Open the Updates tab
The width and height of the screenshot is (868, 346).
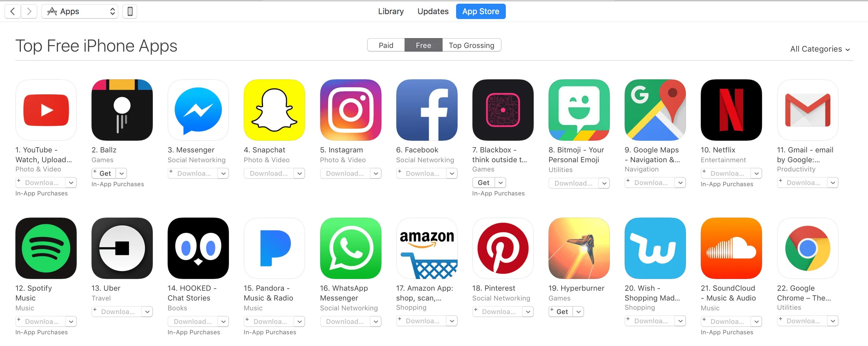(433, 11)
